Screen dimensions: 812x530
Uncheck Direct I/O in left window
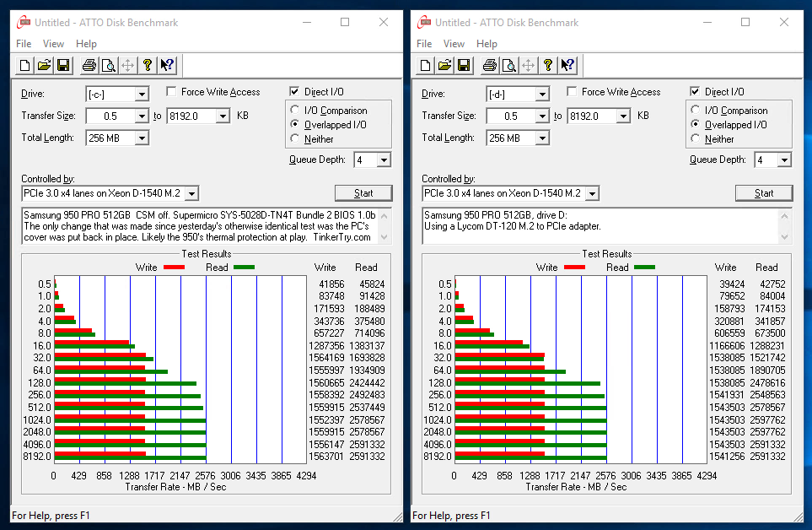(x=294, y=92)
